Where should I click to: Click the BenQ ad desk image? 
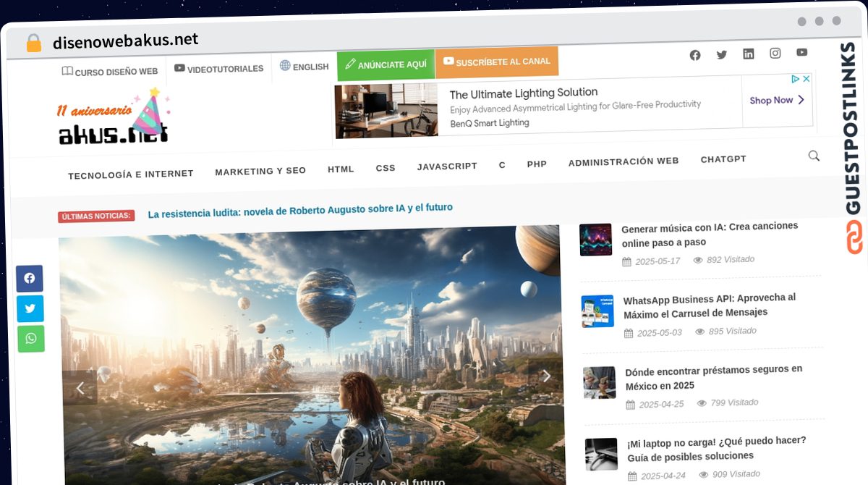[386, 110]
